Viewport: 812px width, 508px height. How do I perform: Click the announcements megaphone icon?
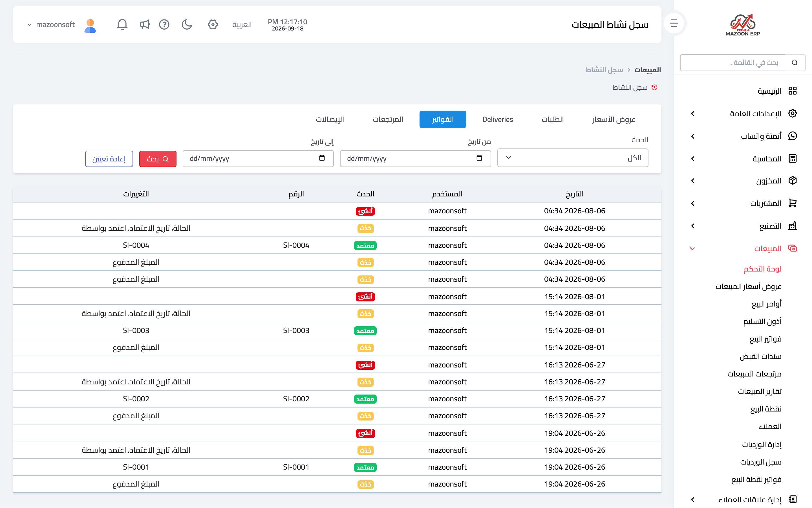(145, 25)
